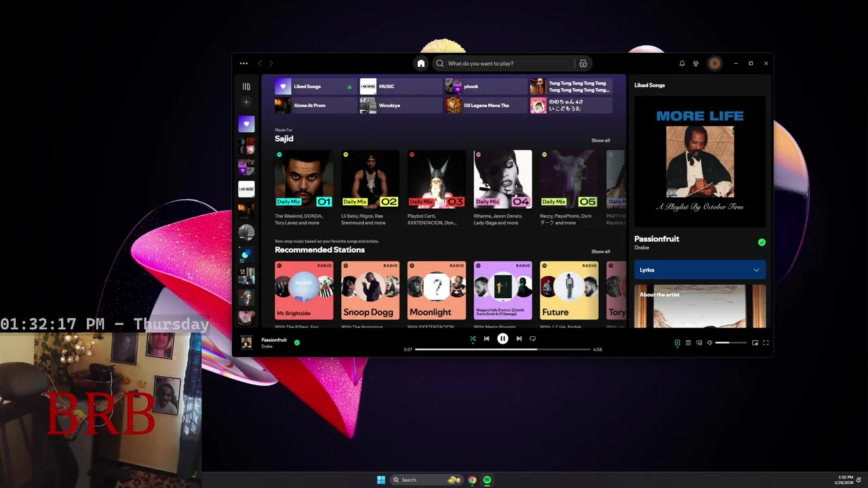This screenshot has width=868, height=488.
Task: Create a playlist with plus button
Action: (246, 102)
